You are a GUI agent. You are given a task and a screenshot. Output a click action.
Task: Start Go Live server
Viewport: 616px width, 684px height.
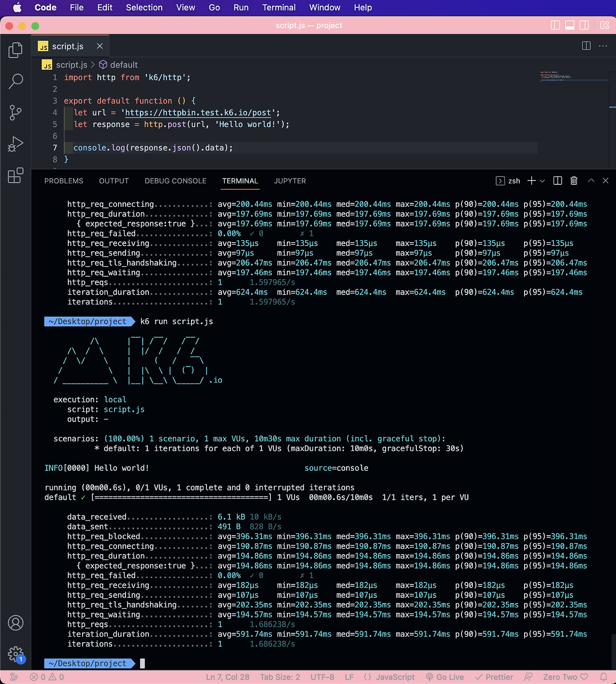pyautogui.click(x=445, y=677)
